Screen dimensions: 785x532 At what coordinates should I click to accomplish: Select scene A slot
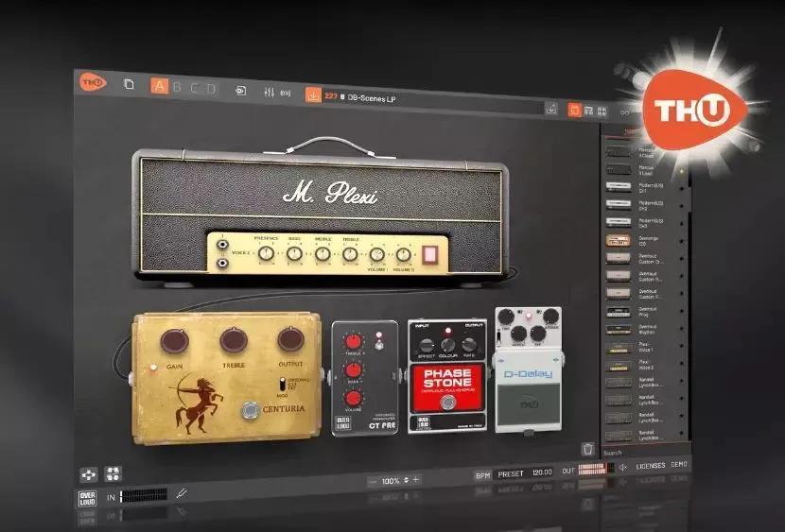tap(159, 87)
